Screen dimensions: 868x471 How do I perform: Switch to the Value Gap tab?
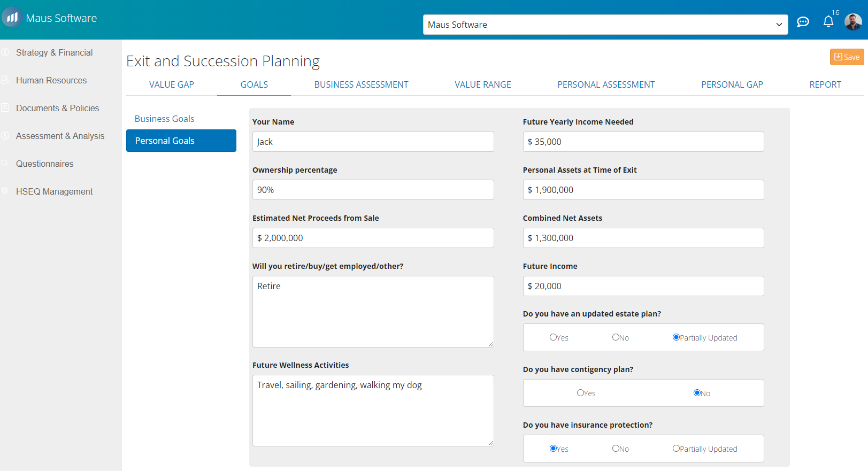tap(171, 84)
